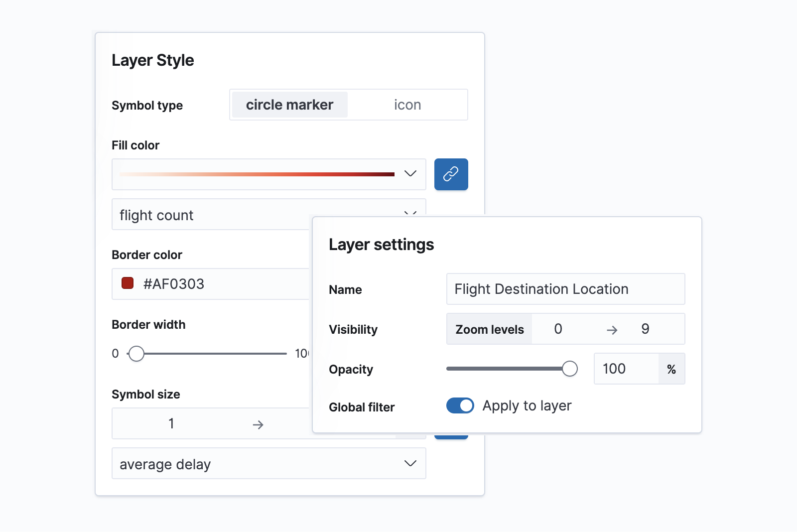Click the Opacity slider handle
Image resolution: width=797 pixels, height=532 pixels.
[570, 369]
